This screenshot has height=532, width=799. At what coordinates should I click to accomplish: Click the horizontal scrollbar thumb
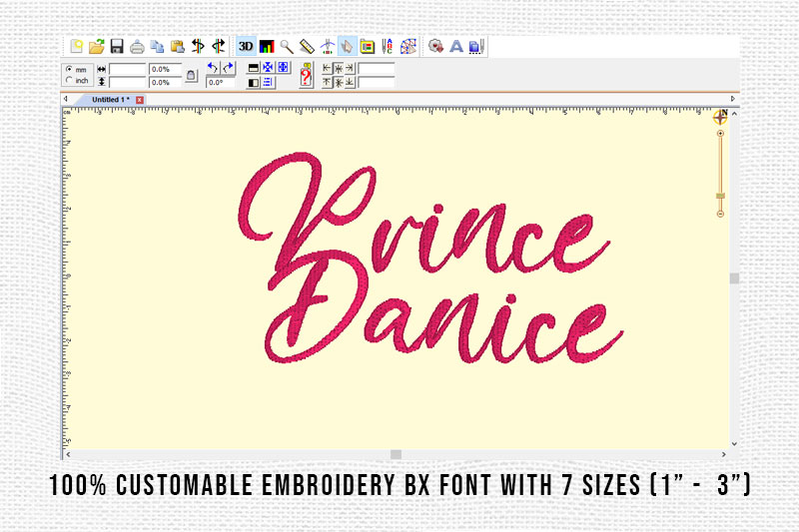pyautogui.click(x=396, y=454)
